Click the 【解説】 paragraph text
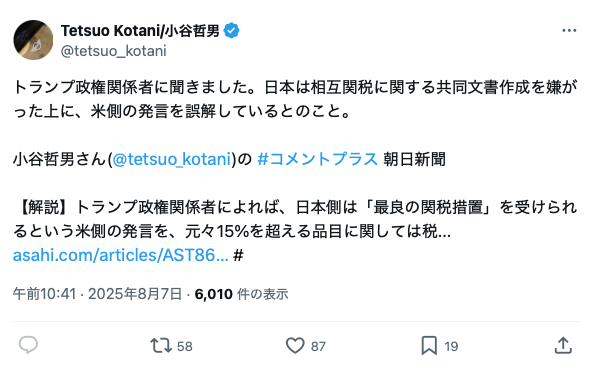 (295, 219)
